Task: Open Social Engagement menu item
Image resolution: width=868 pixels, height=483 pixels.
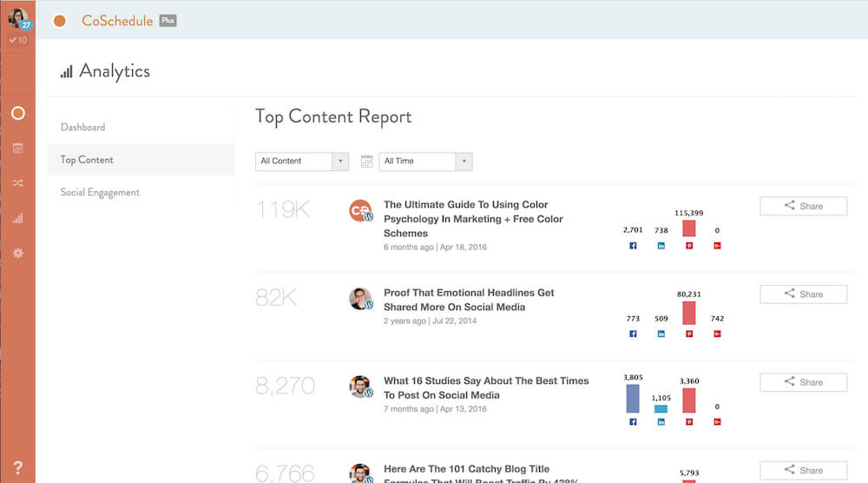Action: [100, 192]
